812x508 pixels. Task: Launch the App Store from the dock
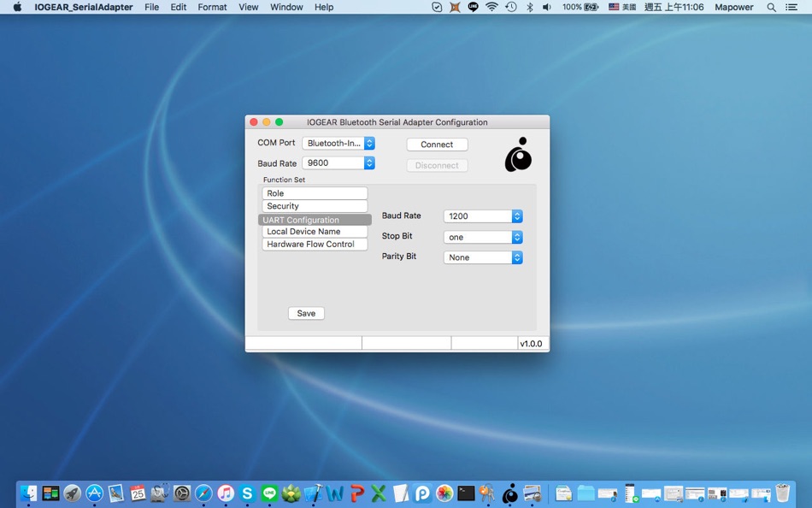[95, 493]
